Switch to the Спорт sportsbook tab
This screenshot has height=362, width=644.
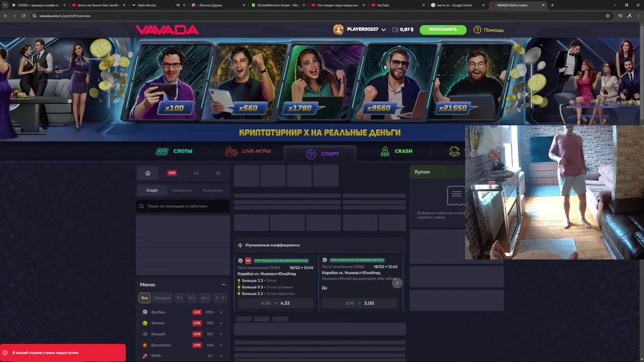tap(152, 191)
